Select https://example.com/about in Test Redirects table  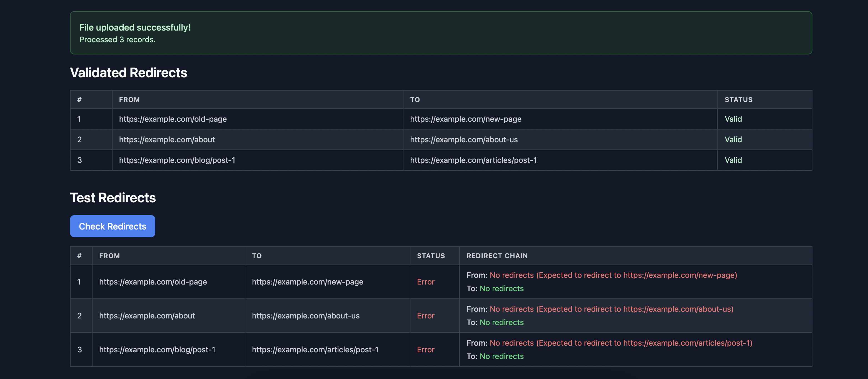[x=147, y=316]
